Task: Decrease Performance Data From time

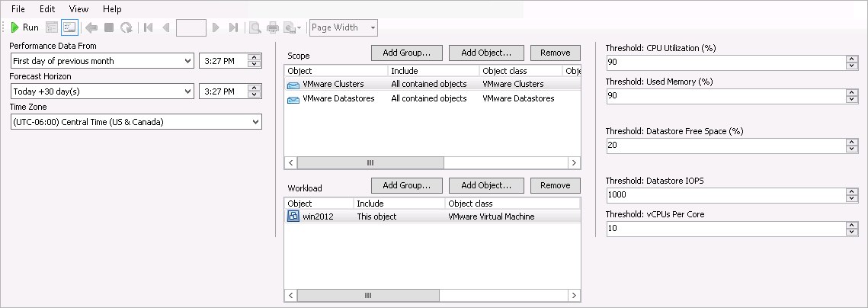Action: [x=254, y=64]
